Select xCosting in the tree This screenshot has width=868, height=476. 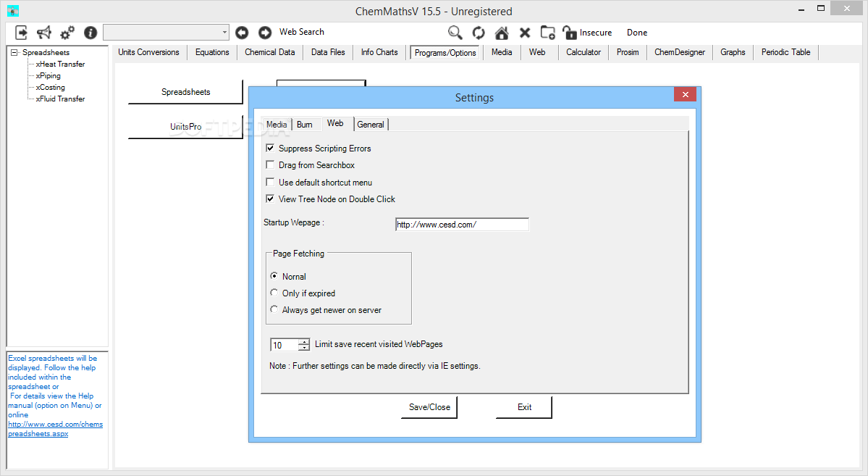[51, 88]
